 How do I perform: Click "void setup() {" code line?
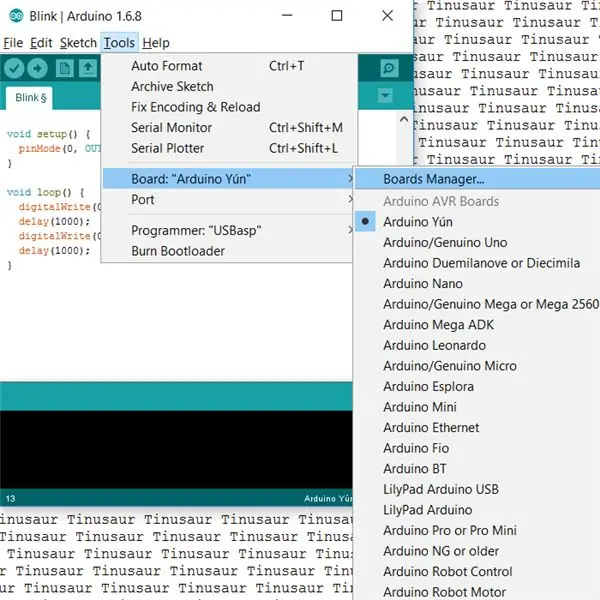[x=49, y=134]
